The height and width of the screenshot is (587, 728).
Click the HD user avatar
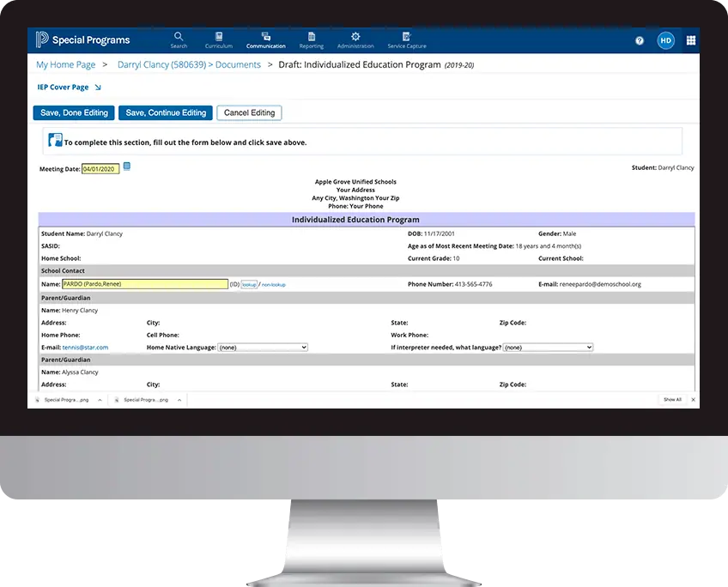(666, 40)
